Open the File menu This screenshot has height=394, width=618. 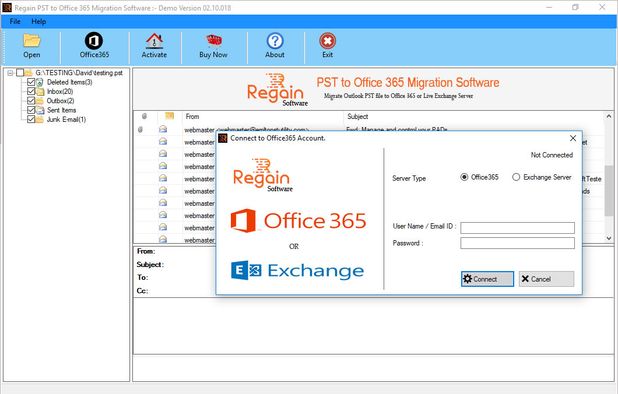click(x=15, y=21)
